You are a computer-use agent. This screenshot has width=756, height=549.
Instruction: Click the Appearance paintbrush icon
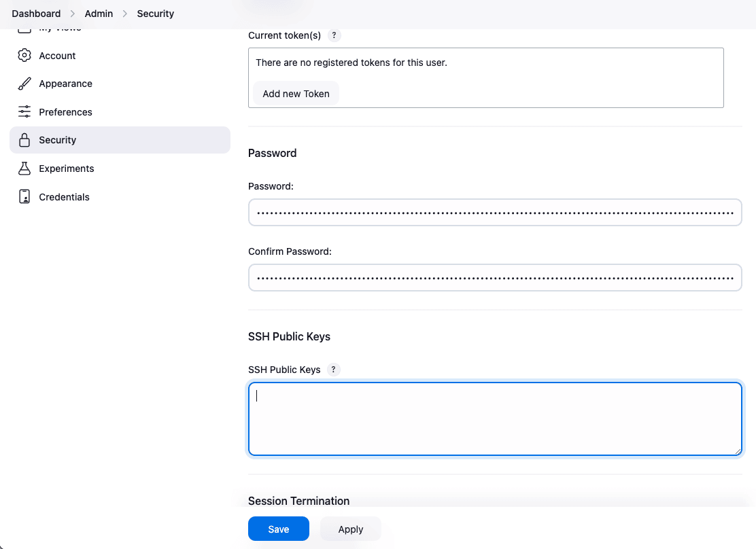coord(24,84)
